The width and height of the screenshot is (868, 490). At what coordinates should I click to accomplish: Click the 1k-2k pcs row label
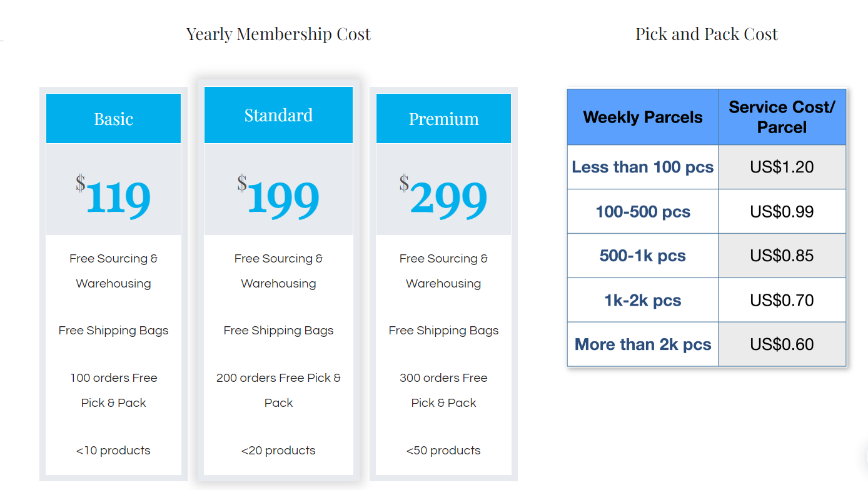click(643, 300)
